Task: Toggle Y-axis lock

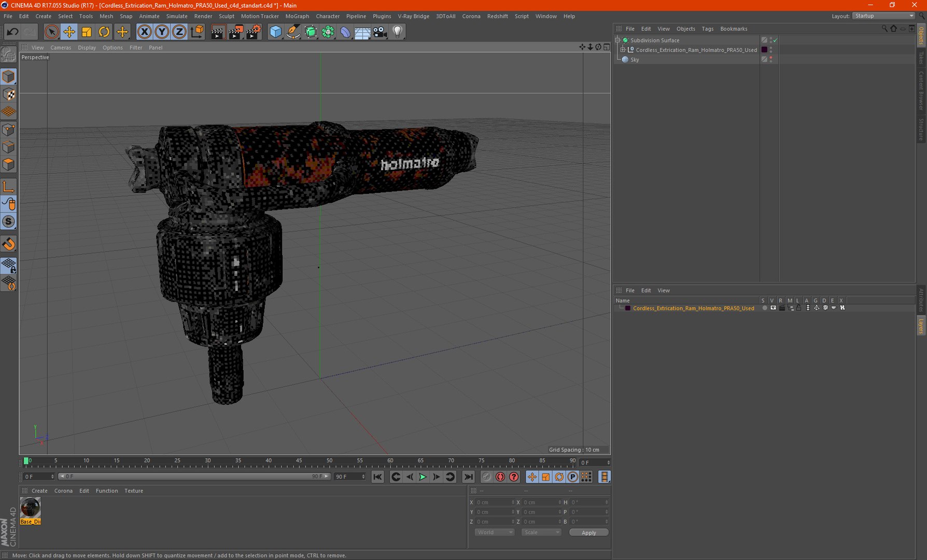Action: tap(162, 32)
